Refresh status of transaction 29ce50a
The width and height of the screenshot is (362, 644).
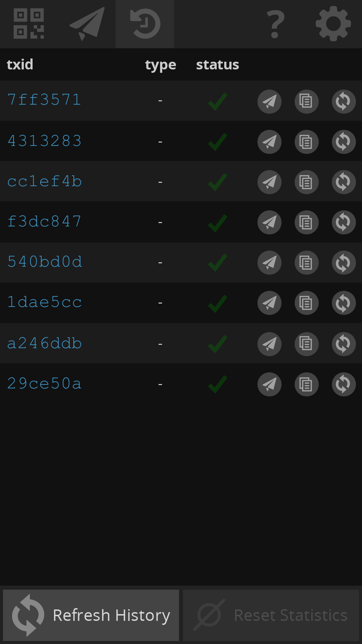(x=344, y=384)
